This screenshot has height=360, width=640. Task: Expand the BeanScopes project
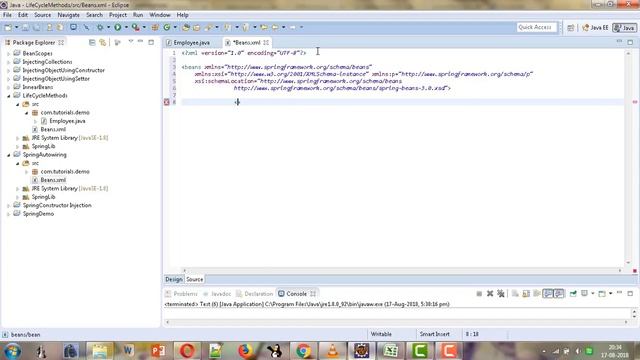pyautogui.click(x=9, y=53)
